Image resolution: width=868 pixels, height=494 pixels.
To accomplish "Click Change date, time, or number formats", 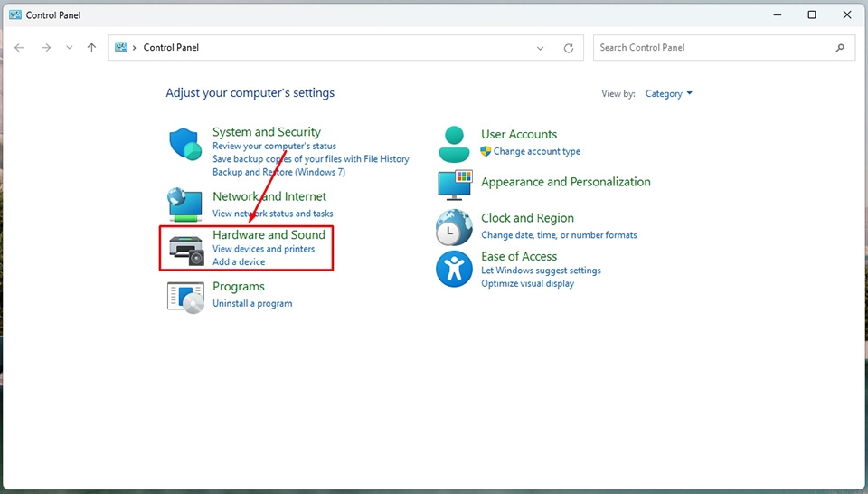I will pyautogui.click(x=559, y=235).
